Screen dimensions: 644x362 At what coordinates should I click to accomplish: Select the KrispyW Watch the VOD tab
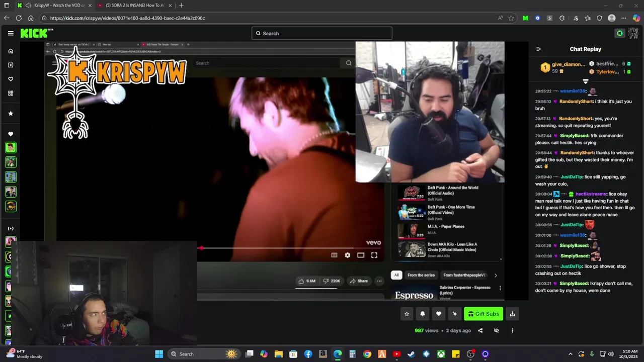coord(54,6)
